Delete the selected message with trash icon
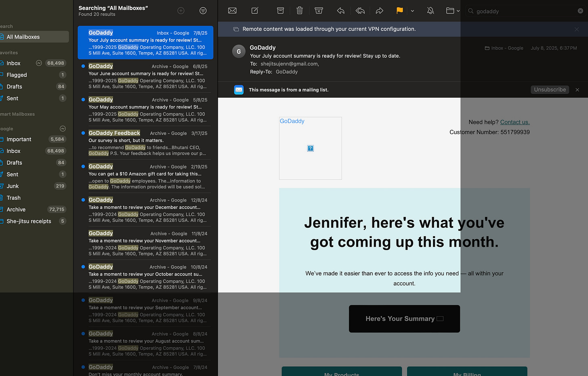 click(x=300, y=11)
